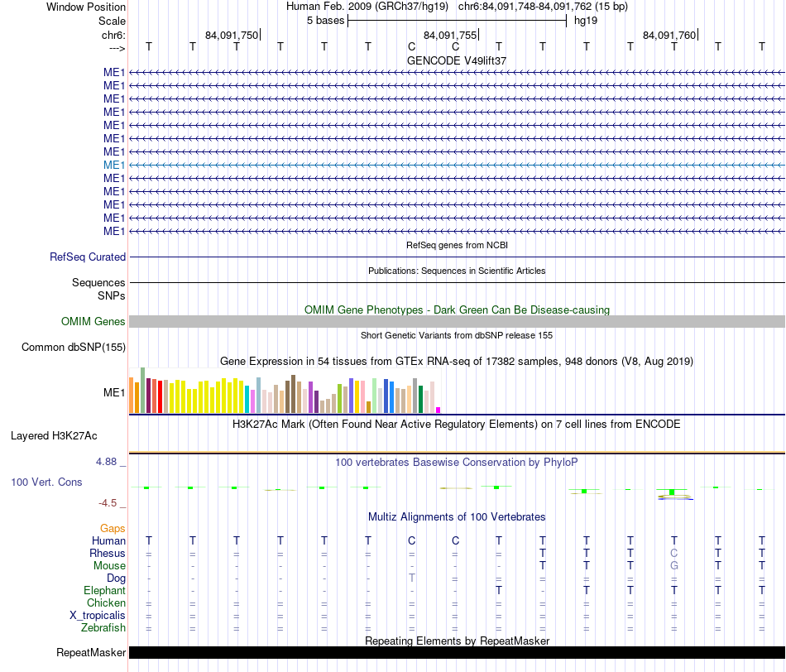Select the OMIM Genes gray bar
The width and height of the screenshot is (786, 672).
point(457,321)
